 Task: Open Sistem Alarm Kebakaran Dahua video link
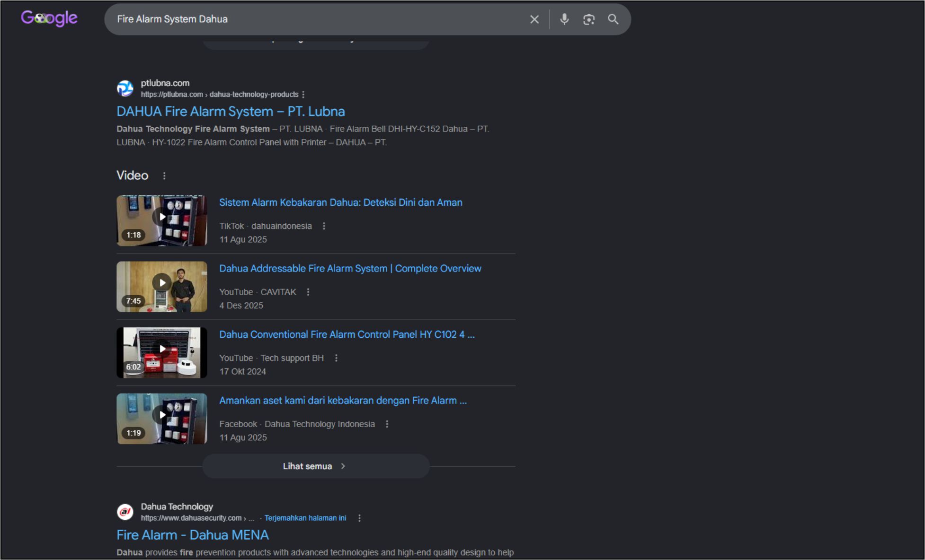341,202
